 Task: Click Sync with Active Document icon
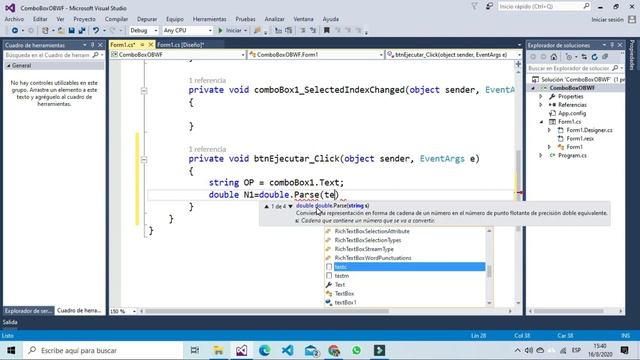[584, 57]
